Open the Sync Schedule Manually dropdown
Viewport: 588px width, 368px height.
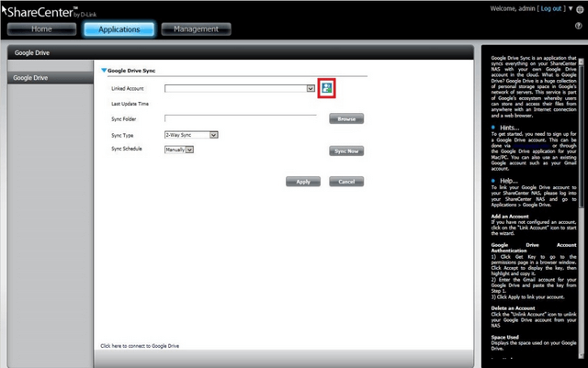(x=179, y=150)
